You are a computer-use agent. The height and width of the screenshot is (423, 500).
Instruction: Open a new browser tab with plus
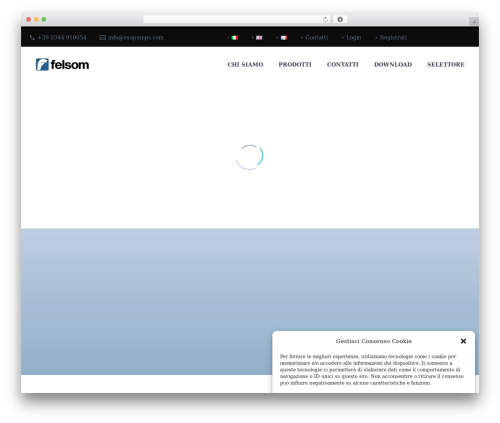[474, 22]
